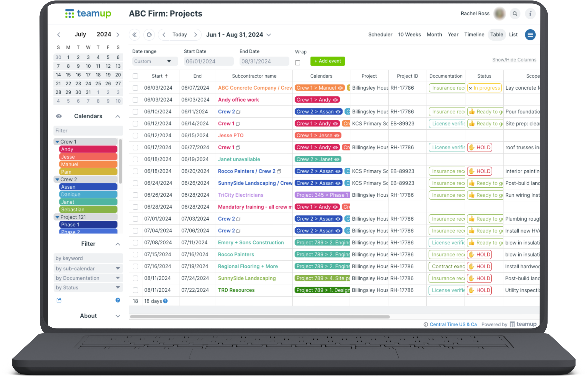Click the refresh calendar icon

149,35
